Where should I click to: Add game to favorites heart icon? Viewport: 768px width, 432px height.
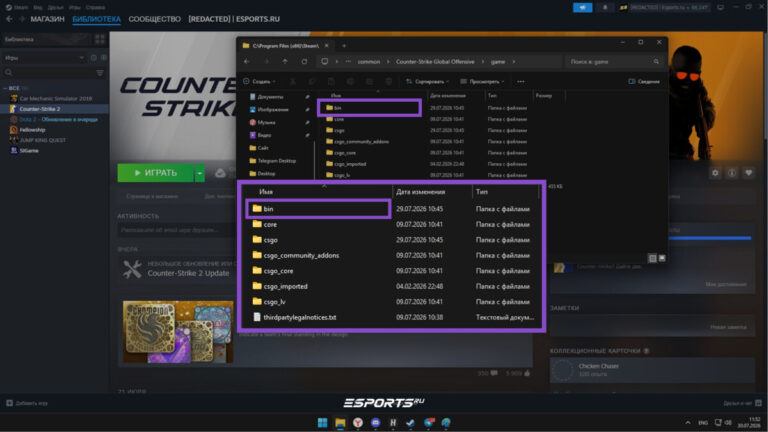point(748,173)
